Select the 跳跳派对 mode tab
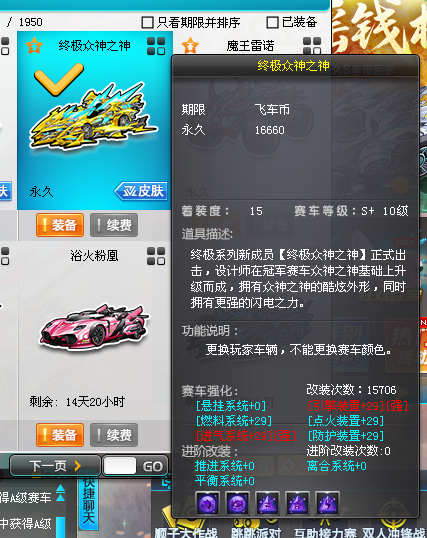The width and height of the screenshot is (427, 538). coord(256,533)
